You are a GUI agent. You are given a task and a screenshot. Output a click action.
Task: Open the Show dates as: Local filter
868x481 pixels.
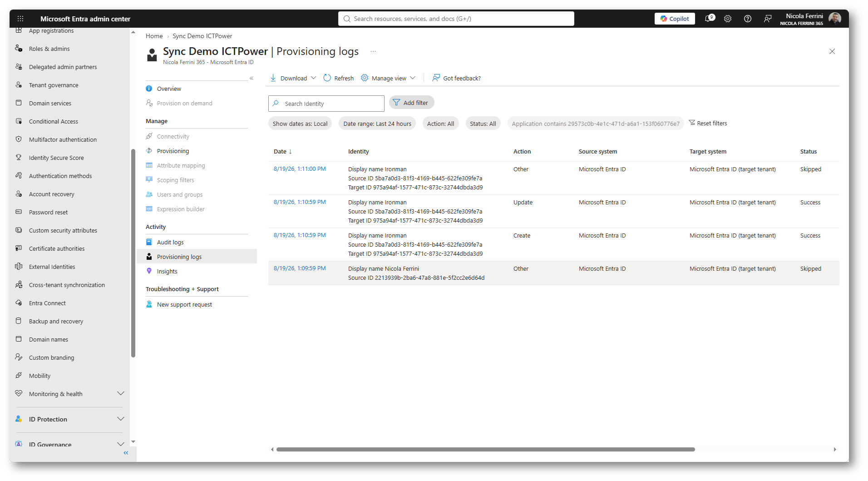coord(300,124)
